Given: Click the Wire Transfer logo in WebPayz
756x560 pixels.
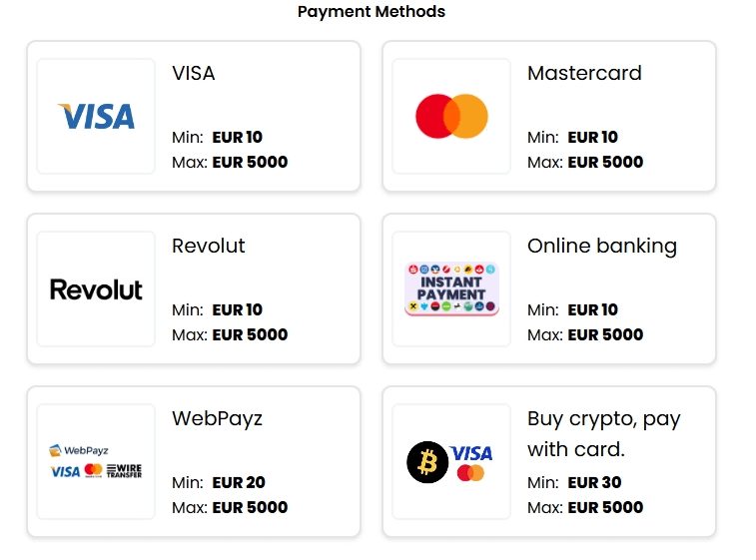Looking at the screenshot, I should pos(124,470).
